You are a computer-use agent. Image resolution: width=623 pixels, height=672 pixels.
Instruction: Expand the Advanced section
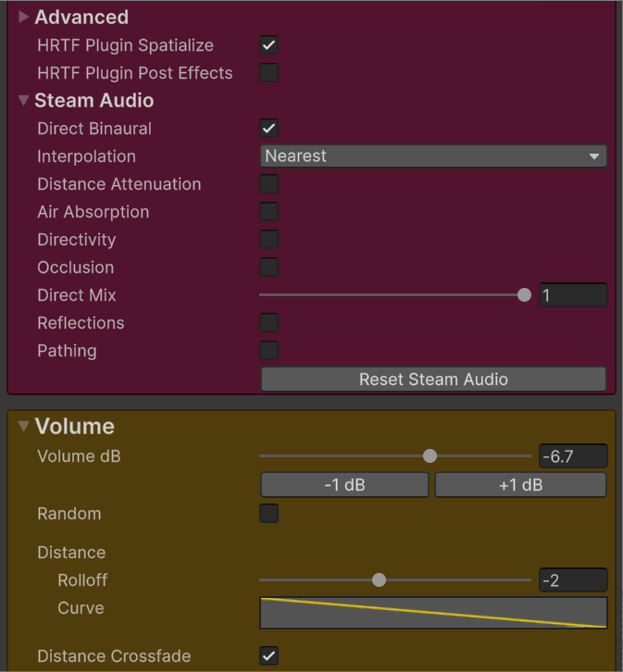[x=24, y=17]
